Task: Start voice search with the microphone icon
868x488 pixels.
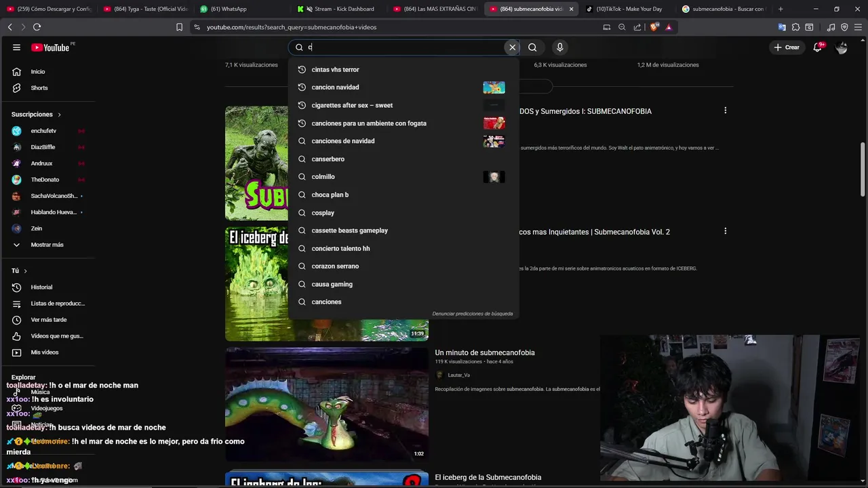Action: (559, 47)
